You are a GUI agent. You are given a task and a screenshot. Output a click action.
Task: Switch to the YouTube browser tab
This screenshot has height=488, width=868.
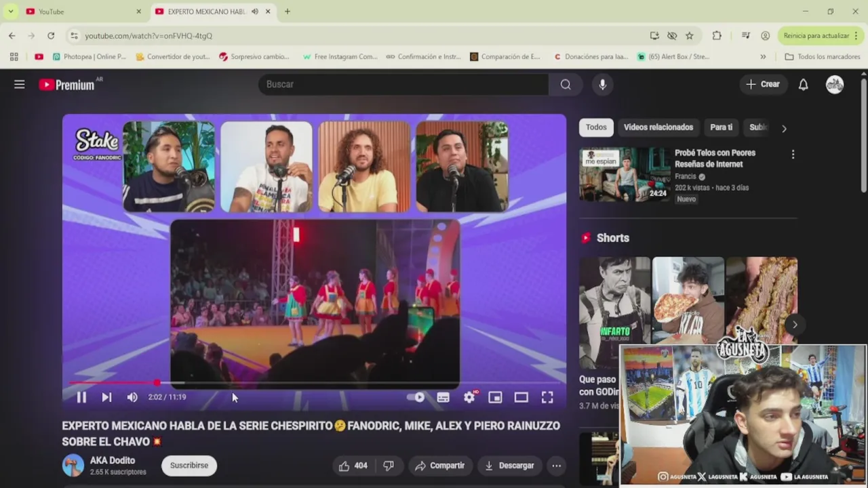pos(83,12)
